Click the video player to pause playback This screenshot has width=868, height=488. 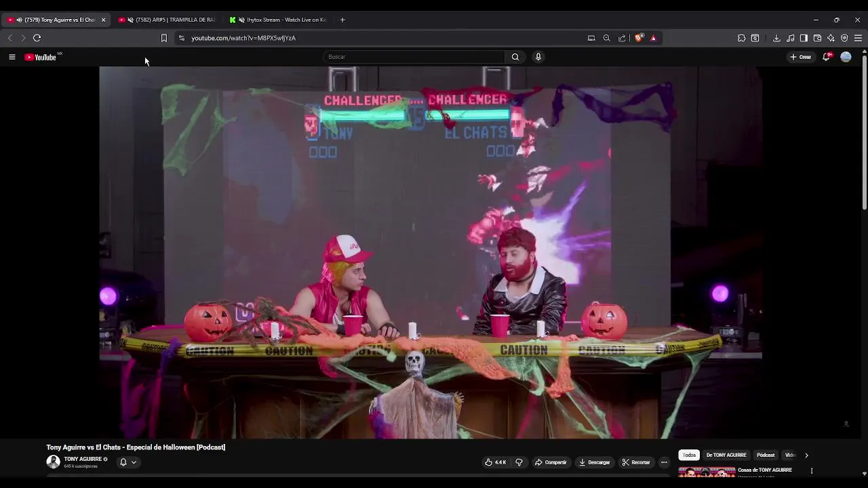click(431, 252)
